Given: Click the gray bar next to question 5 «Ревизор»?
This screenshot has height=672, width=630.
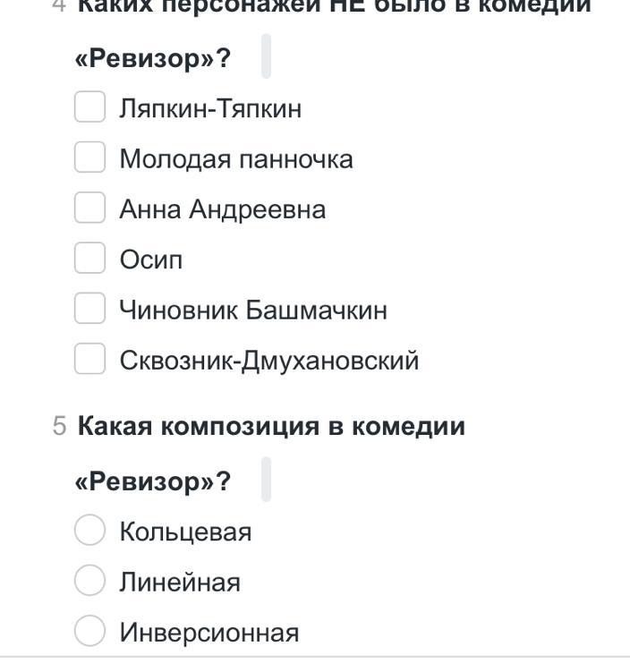Looking at the screenshot, I should click(x=266, y=479).
